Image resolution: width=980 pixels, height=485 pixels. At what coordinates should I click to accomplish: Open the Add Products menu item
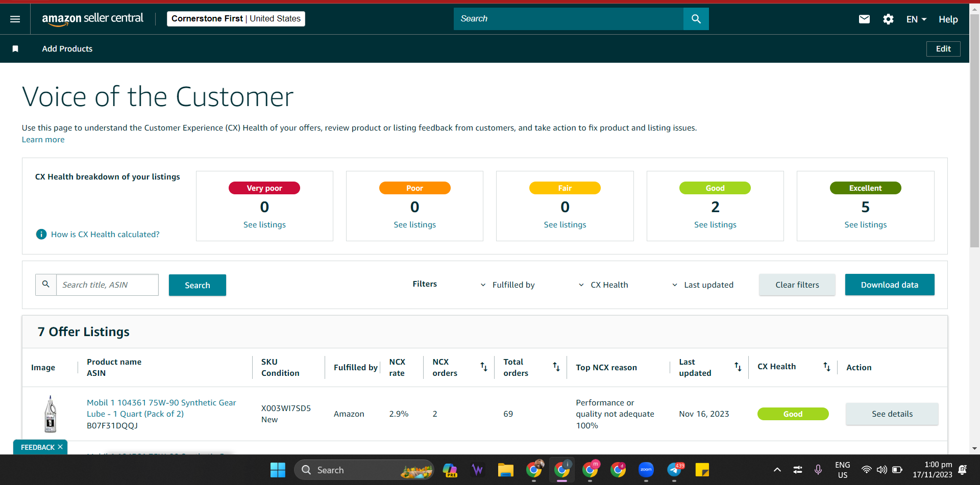(67, 49)
